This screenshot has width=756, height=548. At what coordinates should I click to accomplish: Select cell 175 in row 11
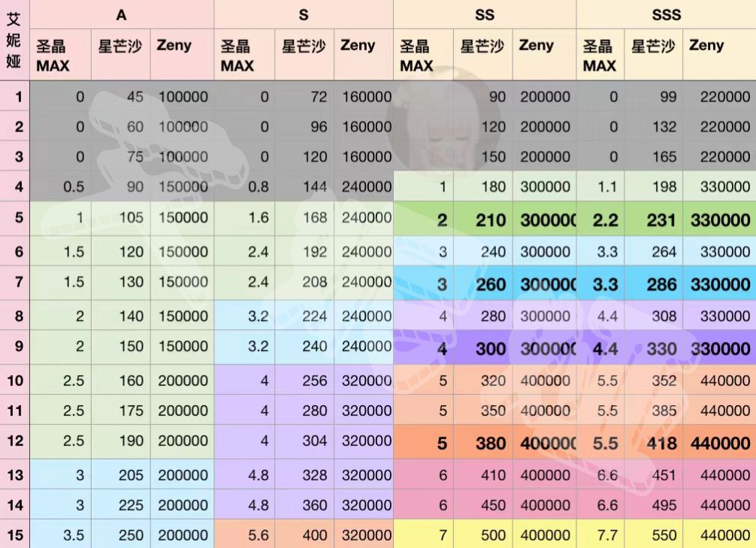click(x=120, y=410)
